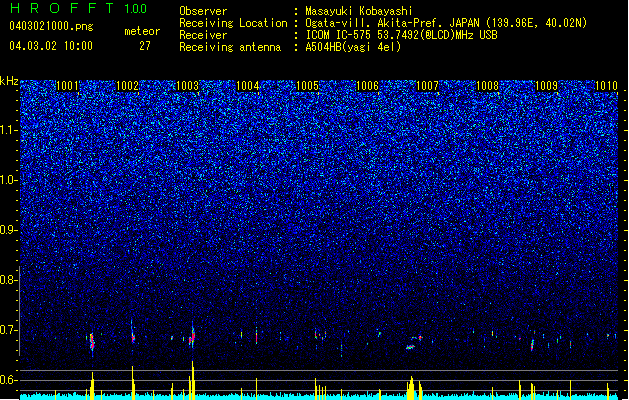Click the 1005 time marker

307,86
